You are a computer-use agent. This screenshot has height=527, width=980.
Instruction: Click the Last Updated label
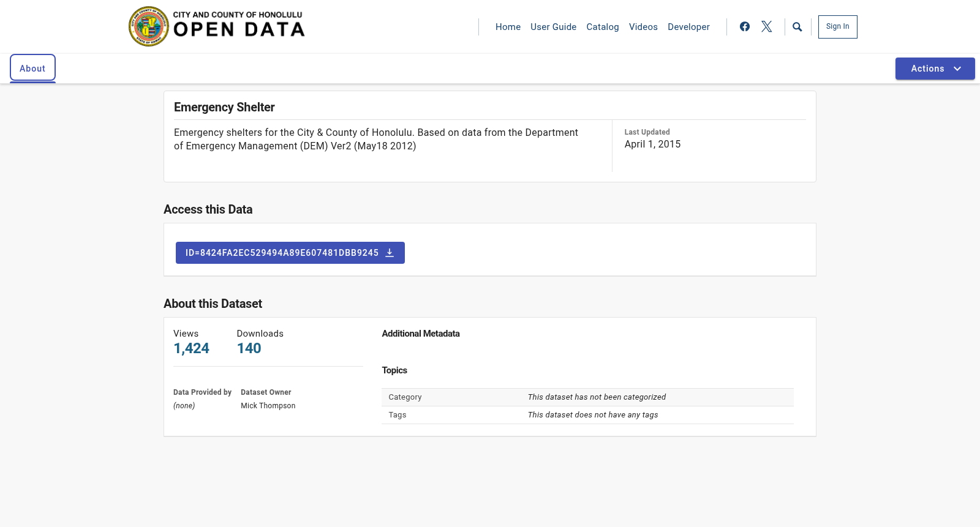coord(647,132)
